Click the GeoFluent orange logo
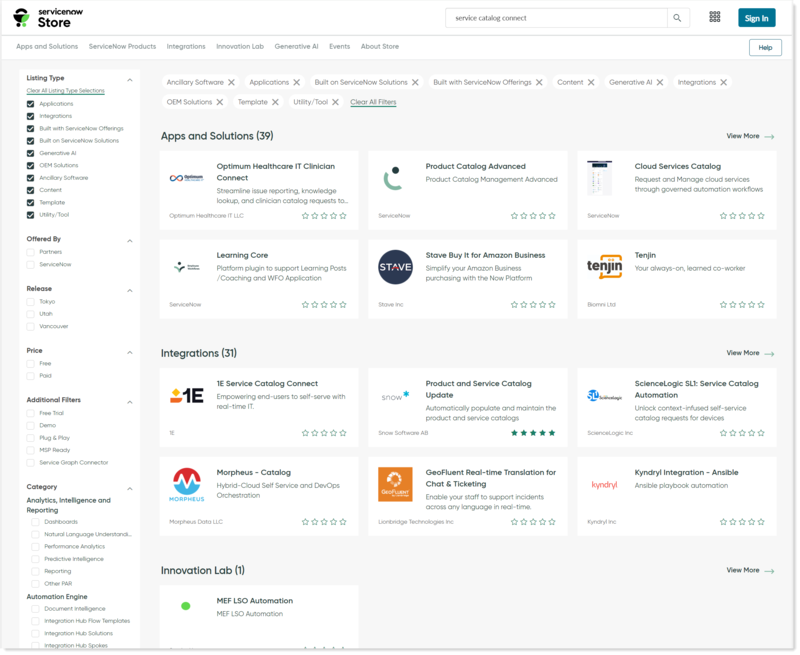The image size is (800, 655). 396,485
